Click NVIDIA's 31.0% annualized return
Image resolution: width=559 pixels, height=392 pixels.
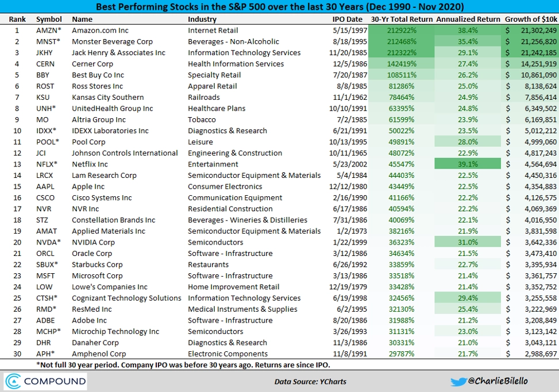pyautogui.click(x=468, y=242)
